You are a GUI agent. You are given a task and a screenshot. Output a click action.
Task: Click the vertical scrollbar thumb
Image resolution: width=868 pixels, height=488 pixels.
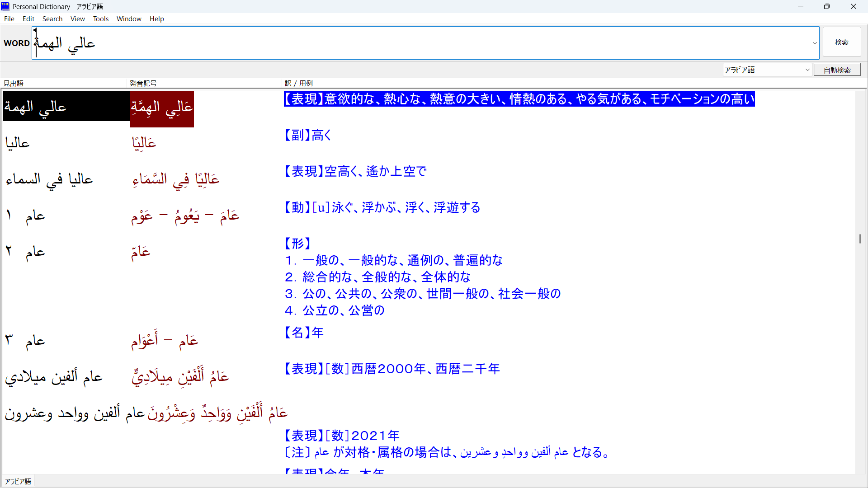(x=860, y=239)
